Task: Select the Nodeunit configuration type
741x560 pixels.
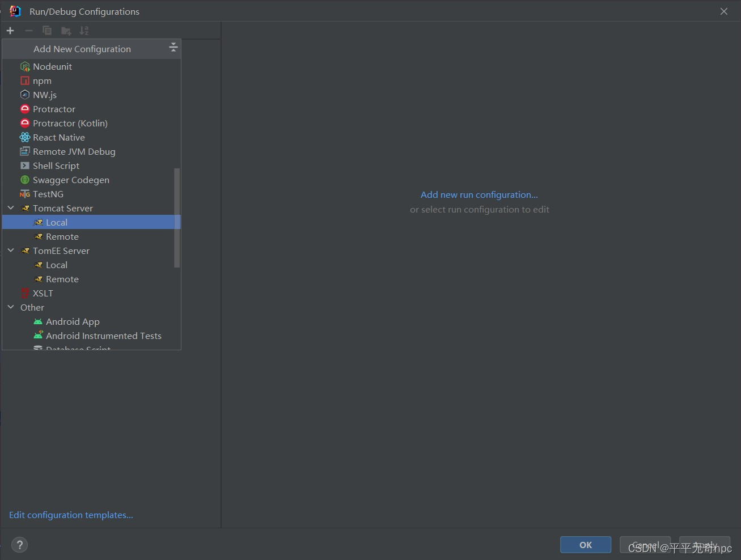Action: pyautogui.click(x=91, y=66)
